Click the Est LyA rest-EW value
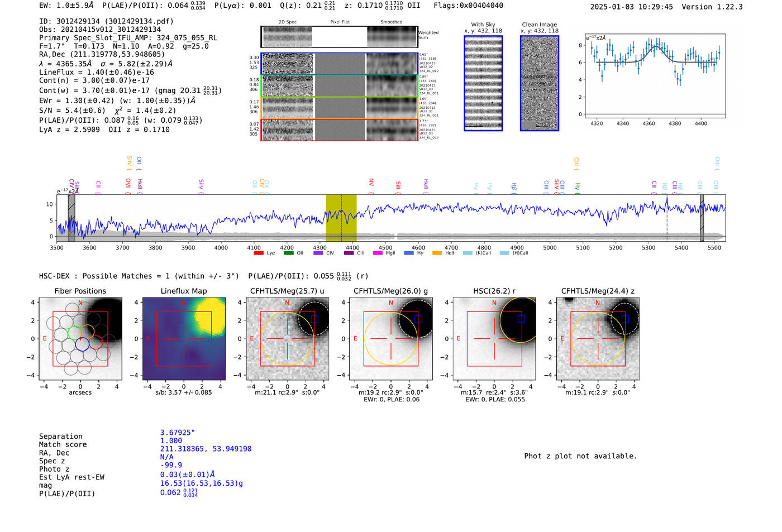The image size is (782, 532). click(187, 475)
